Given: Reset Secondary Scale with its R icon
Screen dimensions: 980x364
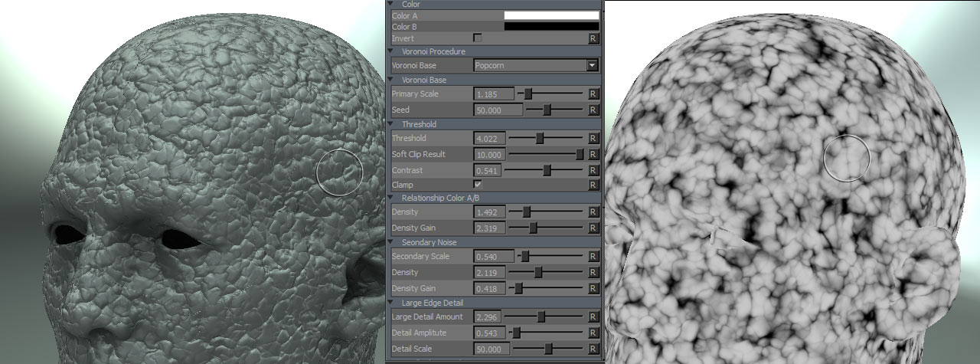Looking at the screenshot, I should point(593,257).
